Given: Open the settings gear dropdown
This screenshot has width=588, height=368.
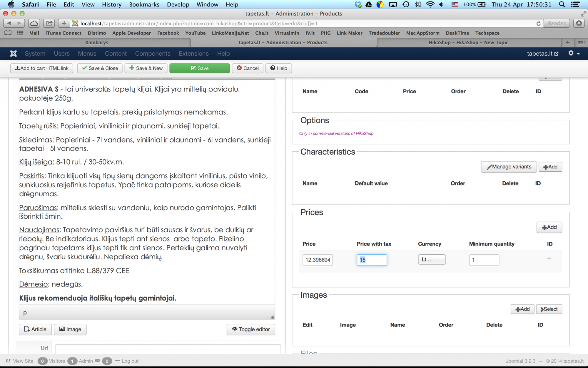Looking at the screenshot, I should click(574, 54).
